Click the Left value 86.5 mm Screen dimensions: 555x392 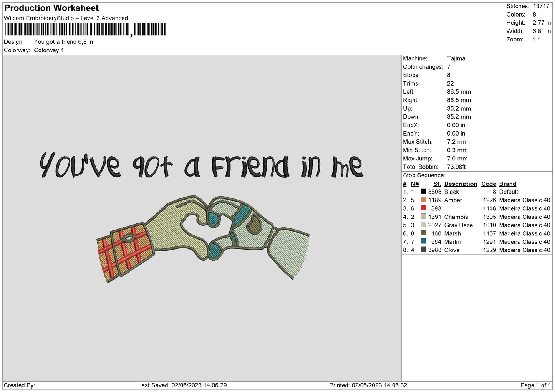click(459, 92)
